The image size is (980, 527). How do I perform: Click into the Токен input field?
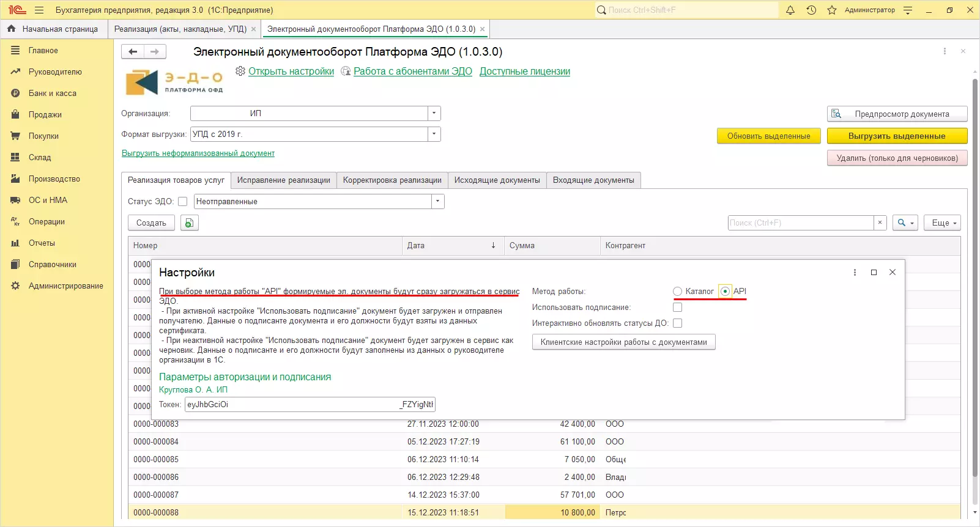[x=310, y=405]
